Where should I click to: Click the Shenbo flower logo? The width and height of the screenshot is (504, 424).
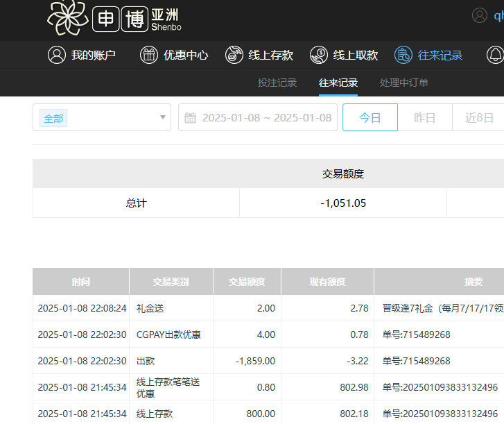coord(68,18)
